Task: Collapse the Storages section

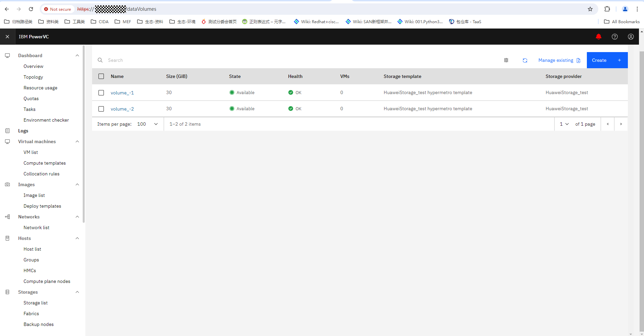Action: (x=77, y=292)
